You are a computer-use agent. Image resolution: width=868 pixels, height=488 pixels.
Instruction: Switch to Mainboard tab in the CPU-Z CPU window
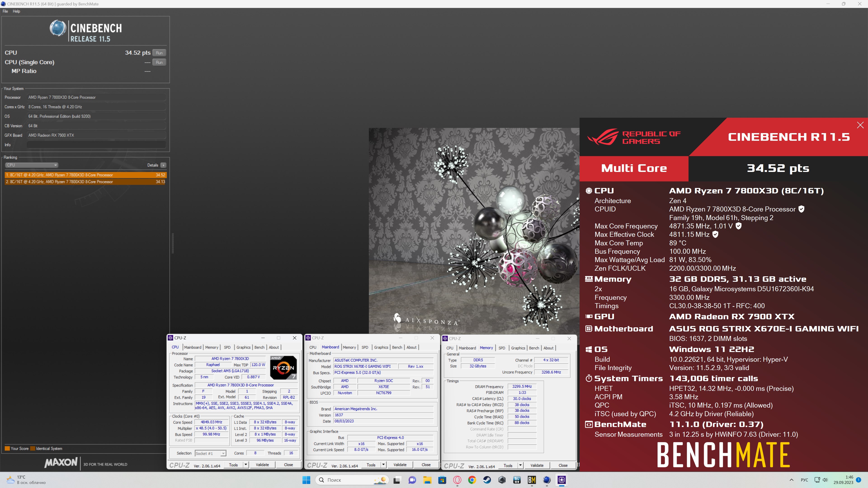(x=193, y=347)
